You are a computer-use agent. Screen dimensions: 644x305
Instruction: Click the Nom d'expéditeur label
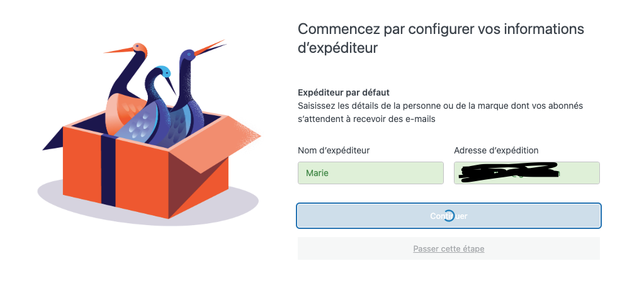[x=334, y=150]
